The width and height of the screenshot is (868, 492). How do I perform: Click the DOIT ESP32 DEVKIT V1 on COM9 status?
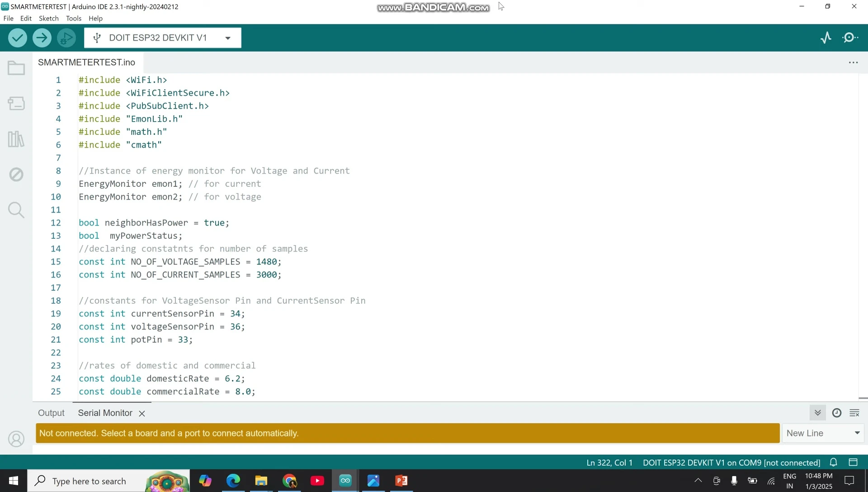(x=731, y=463)
